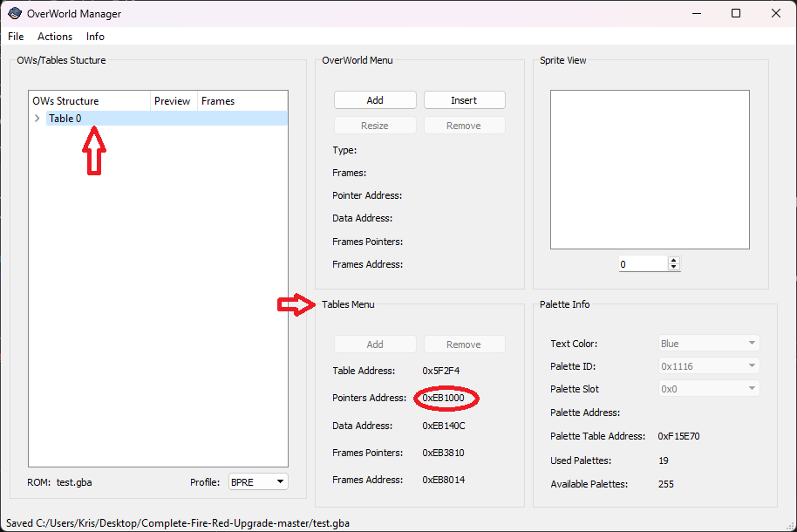Increase the sprite frame number spinner
The width and height of the screenshot is (797, 532).
coord(674,261)
